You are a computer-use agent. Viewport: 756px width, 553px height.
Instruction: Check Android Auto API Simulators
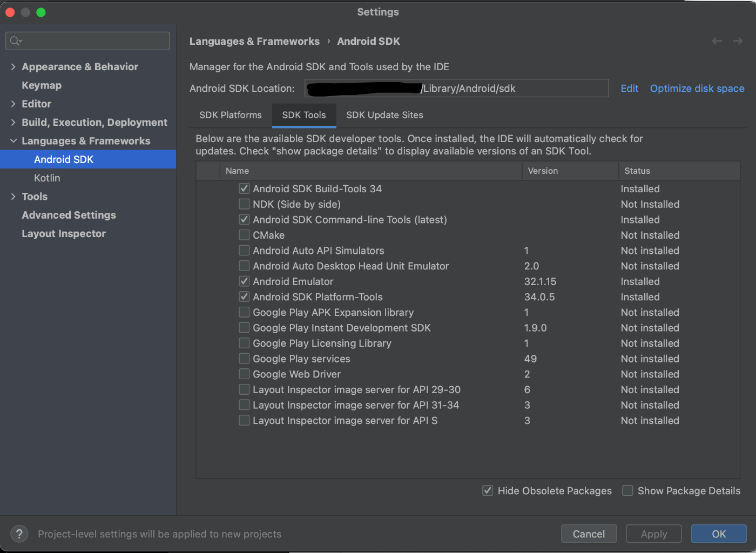coord(244,251)
